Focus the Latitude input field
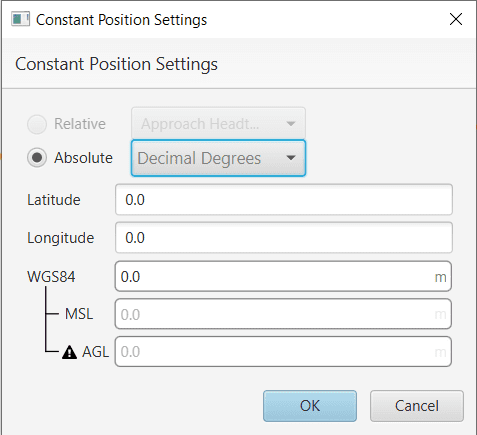This screenshot has width=477, height=435. point(284,200)
